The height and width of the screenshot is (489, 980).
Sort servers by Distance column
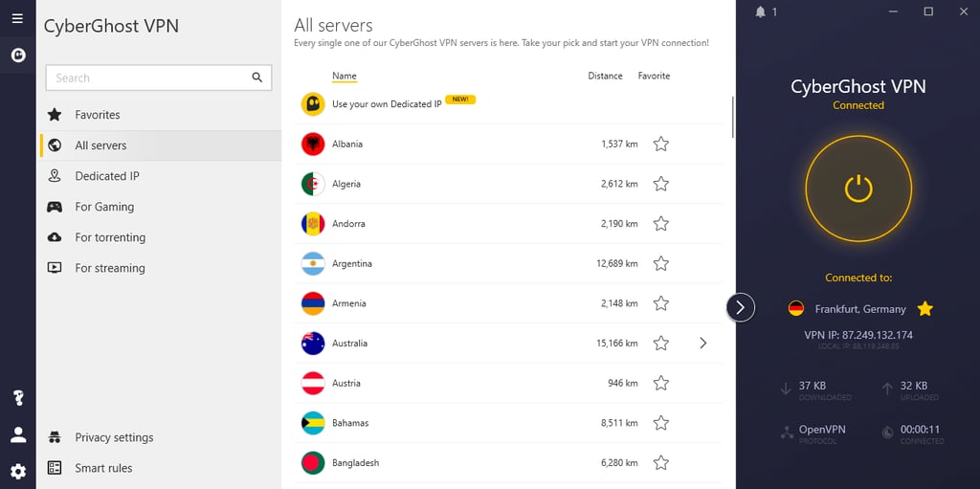point(605,76)
